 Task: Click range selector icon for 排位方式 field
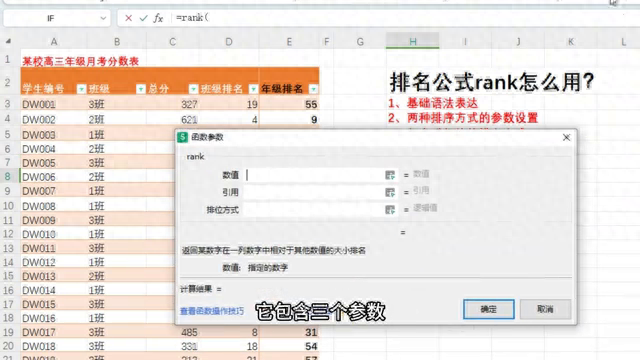point(390,210)
